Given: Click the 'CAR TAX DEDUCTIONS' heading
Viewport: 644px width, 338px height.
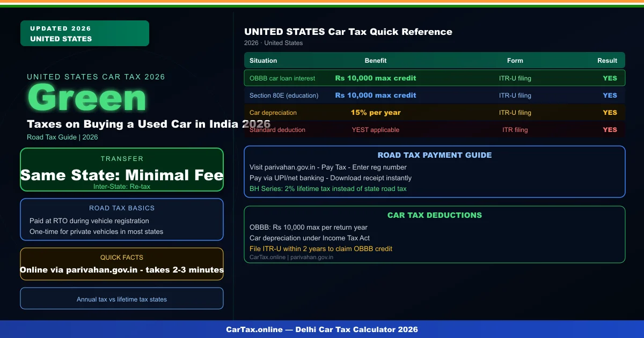Looking at the screenshot, I should tap(435, 215).
